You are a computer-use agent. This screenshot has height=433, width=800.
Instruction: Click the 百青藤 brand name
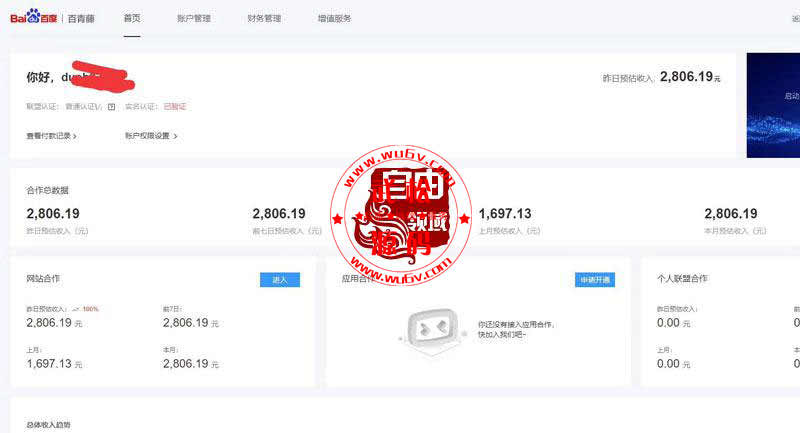83,18
